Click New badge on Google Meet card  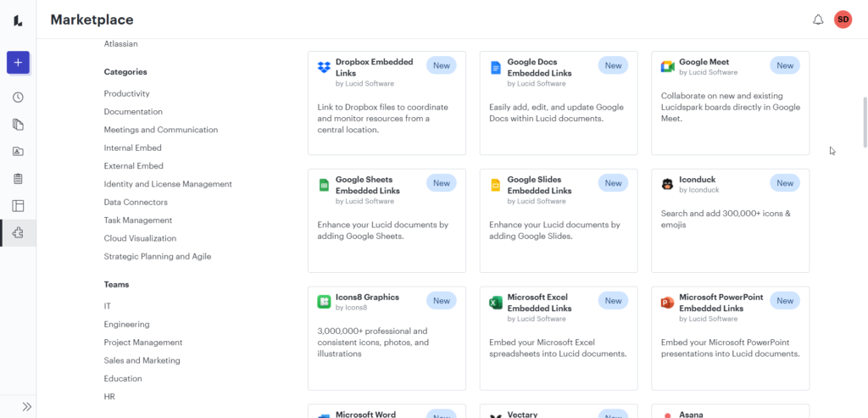click(x=785, y=65)
